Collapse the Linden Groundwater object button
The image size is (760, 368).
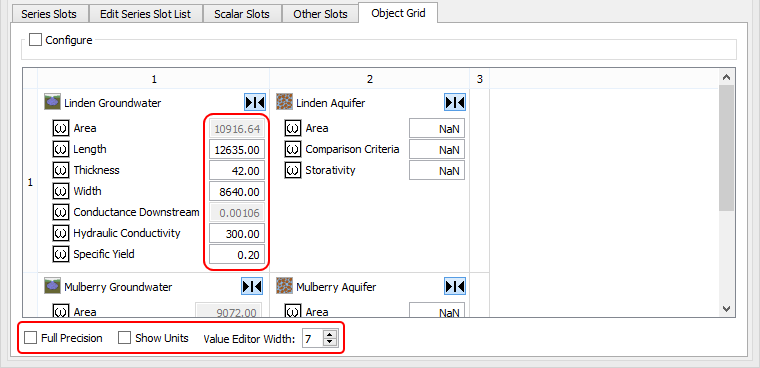click(x=254, y=102)
